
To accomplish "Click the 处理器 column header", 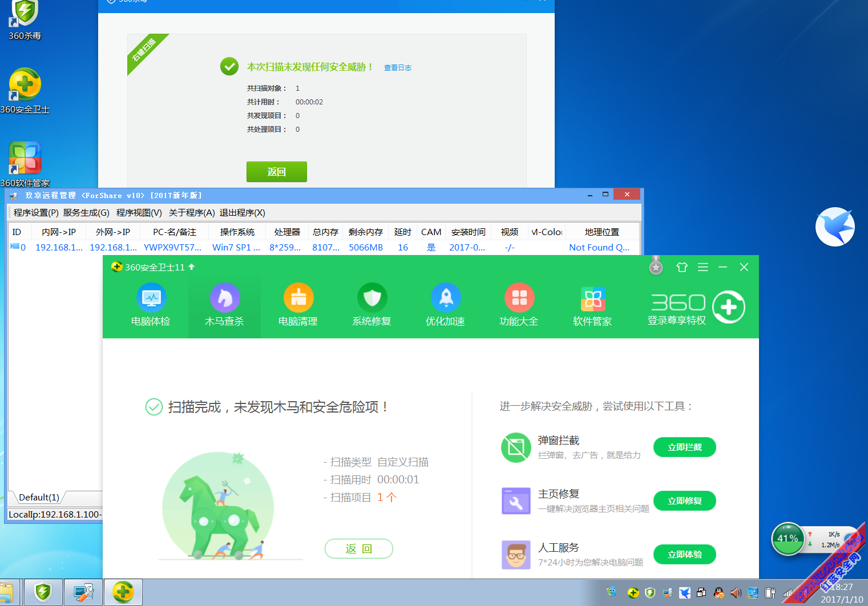I will [x=287, y=232].
